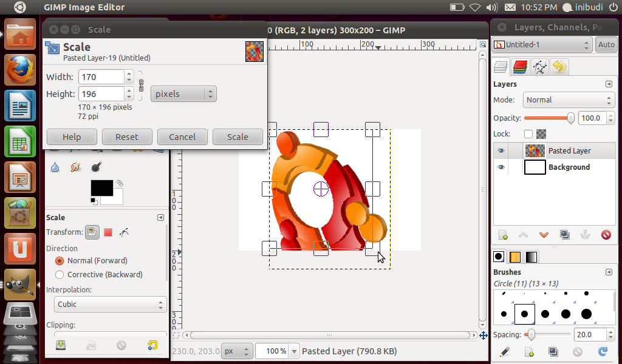Switch to the Channels tab
Viewport: 622px width, 364px height.
(x=520, y=67)
